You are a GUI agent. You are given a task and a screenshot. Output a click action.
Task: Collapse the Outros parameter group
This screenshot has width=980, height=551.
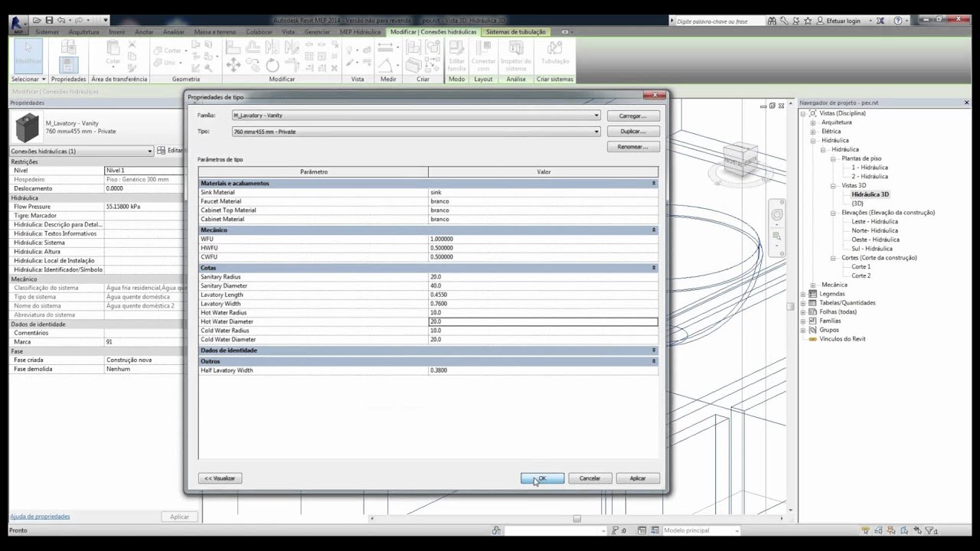[653, 361]
